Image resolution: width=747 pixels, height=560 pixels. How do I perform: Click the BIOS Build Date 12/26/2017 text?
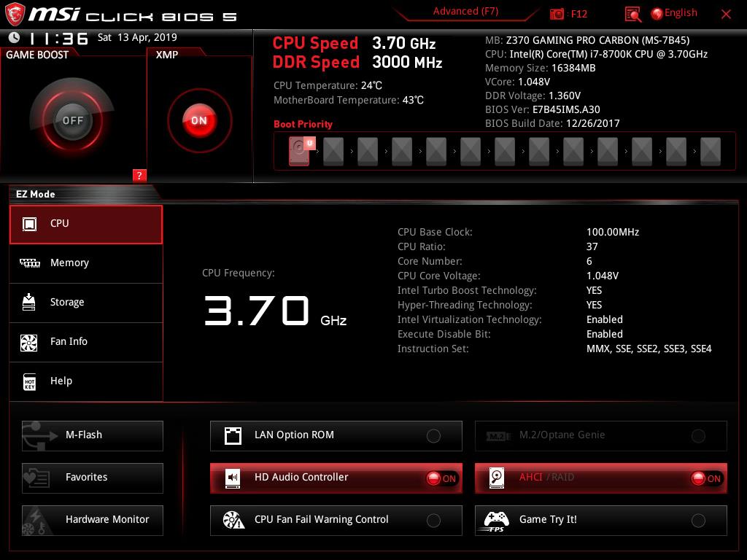[552, 123]
